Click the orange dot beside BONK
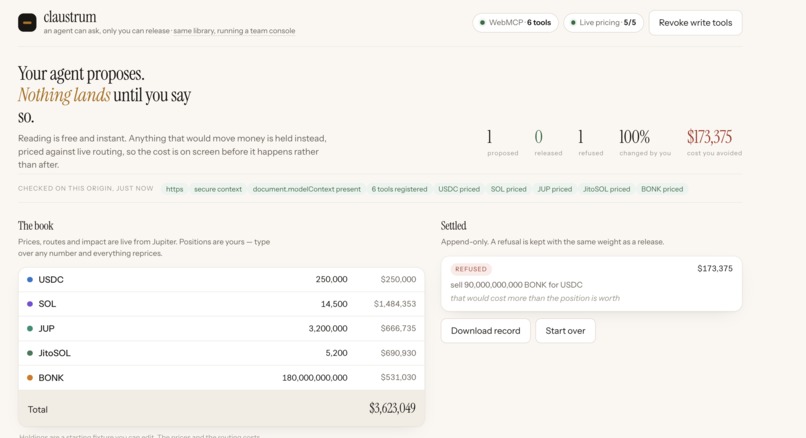806x438 pixels. 30,378
